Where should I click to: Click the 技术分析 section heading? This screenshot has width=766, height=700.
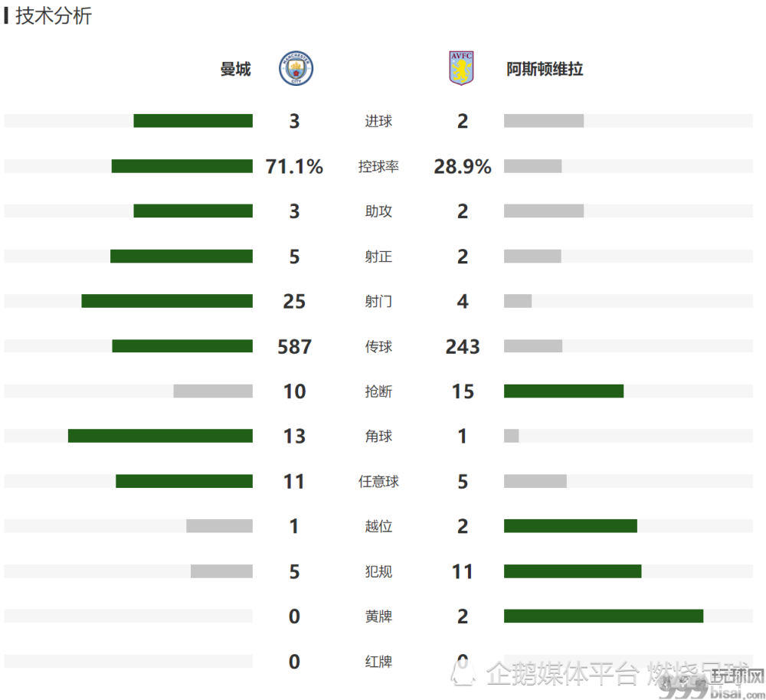[x=54, y=15]
